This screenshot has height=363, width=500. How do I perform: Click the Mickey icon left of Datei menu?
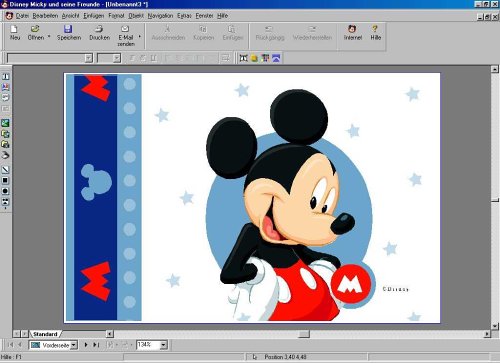click(x=9, y=16)
